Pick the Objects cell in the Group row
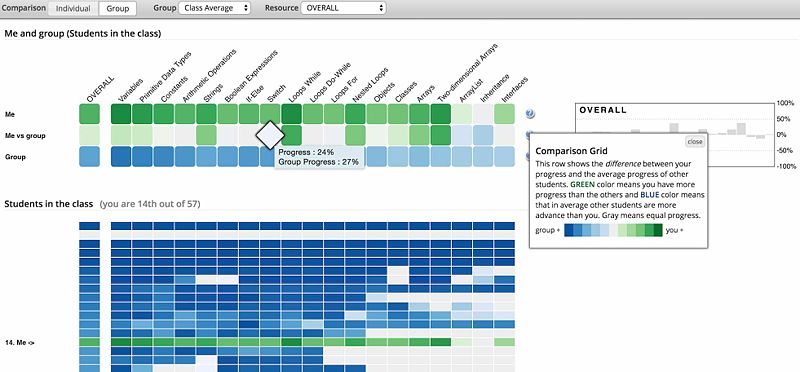Image resolution: width=800 pixels, height=372 pixels. click(377, 157)
